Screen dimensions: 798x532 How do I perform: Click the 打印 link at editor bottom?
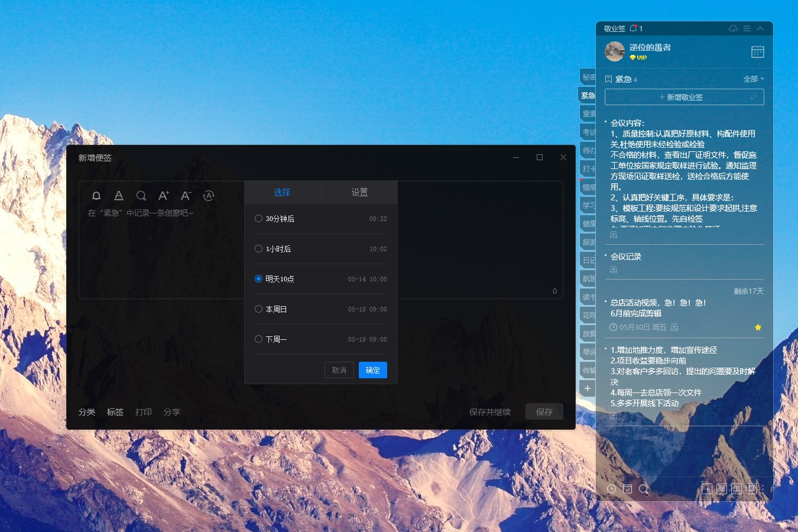144,412
